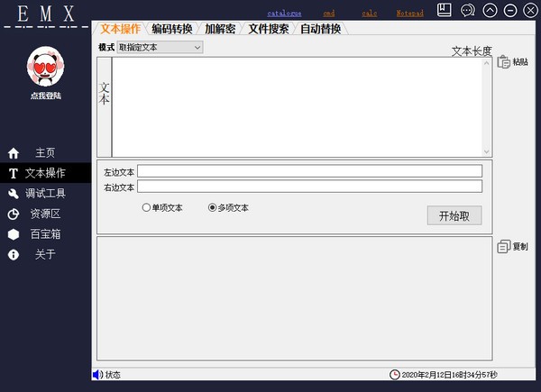Open the Notepad link at top
This screenshot has width=541, height=392.
point(410,14)
